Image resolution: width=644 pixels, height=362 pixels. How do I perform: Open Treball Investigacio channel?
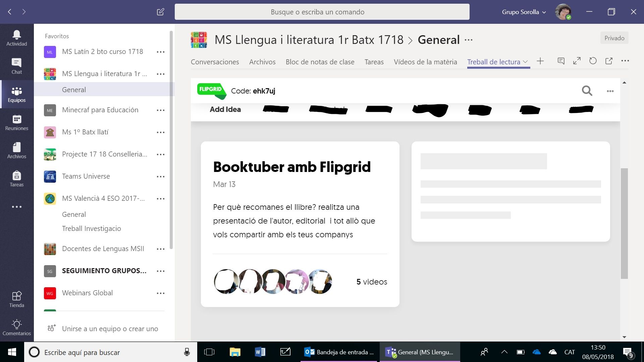[91, 229]
